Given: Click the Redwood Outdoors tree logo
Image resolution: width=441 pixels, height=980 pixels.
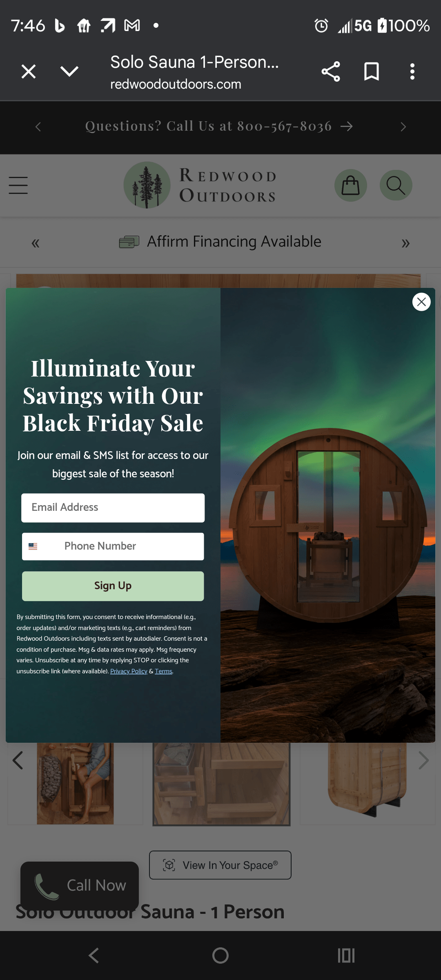Looking at the screenshot, I should click(147, 185).
